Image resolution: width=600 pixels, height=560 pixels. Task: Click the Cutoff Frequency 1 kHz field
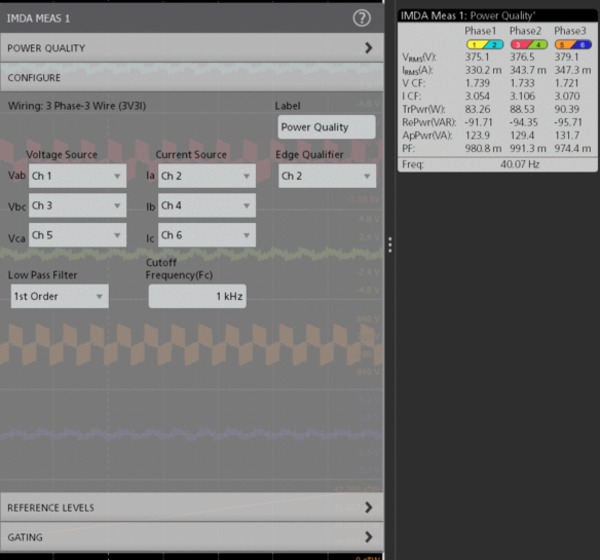197,296
